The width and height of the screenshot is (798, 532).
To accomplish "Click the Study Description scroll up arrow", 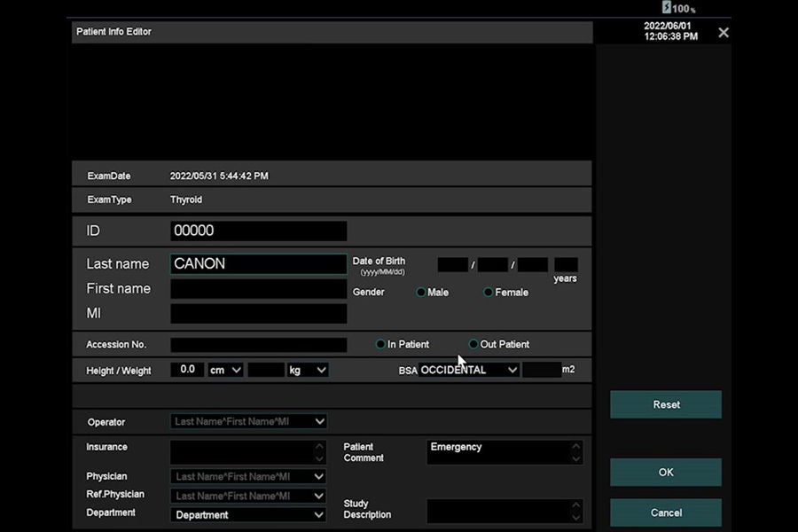I will pos(576,505).
